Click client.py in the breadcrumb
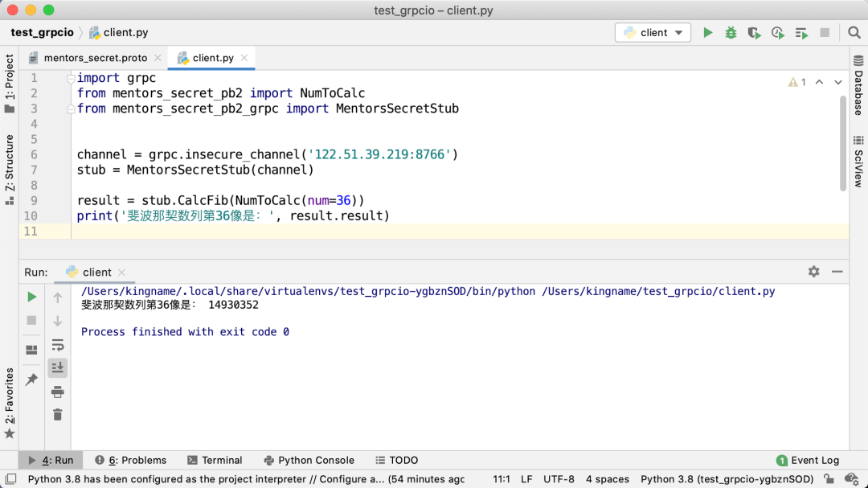 [x=119, y=33]
